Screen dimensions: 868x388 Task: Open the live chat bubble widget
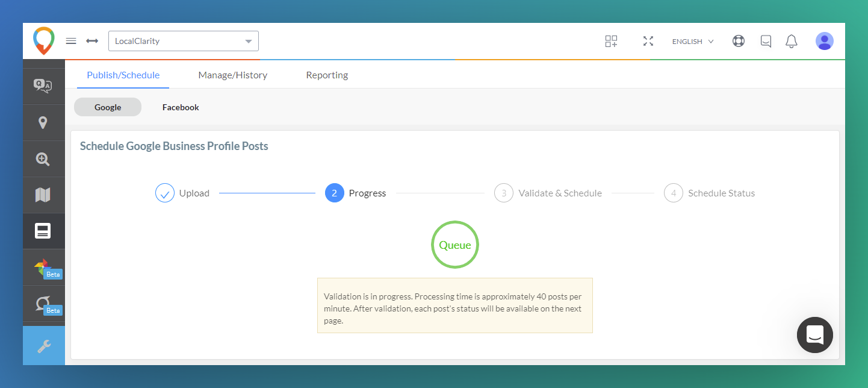tap(815, 335)
